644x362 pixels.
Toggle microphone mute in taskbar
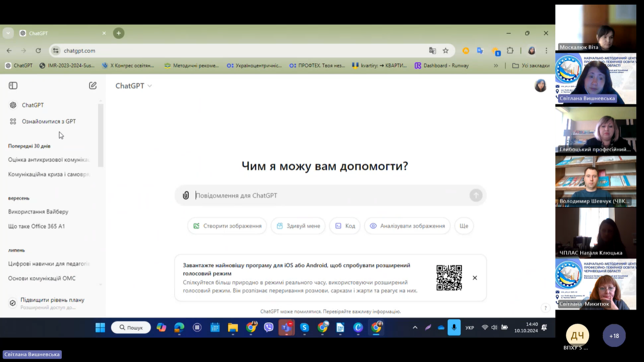454,328
